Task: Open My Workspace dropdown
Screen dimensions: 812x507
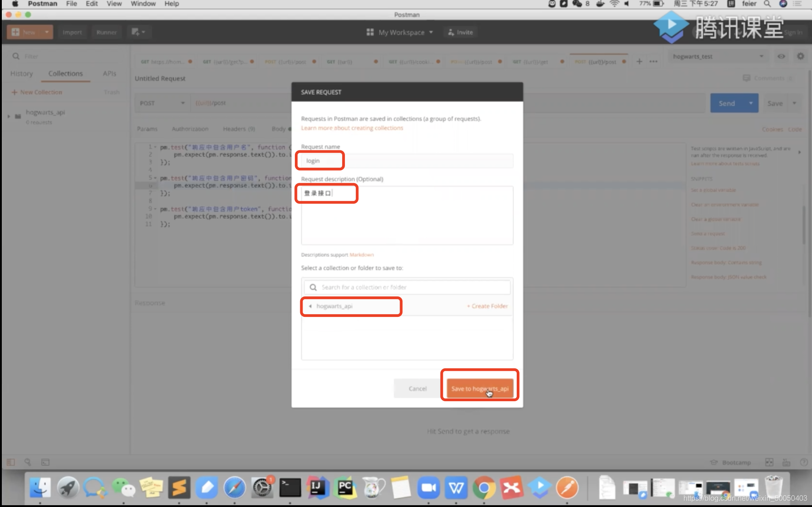Action: pos(406,32)
